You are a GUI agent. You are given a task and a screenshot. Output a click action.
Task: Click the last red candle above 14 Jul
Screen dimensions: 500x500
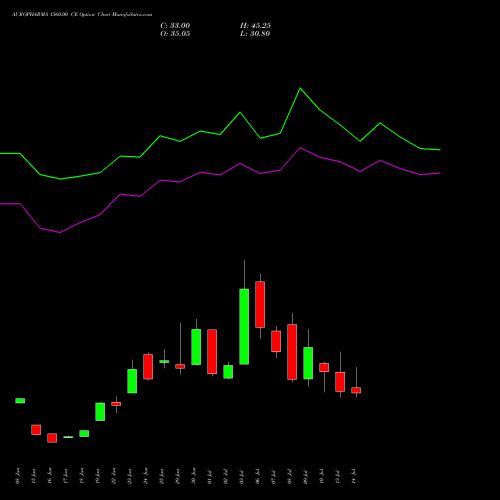point(356,390)
